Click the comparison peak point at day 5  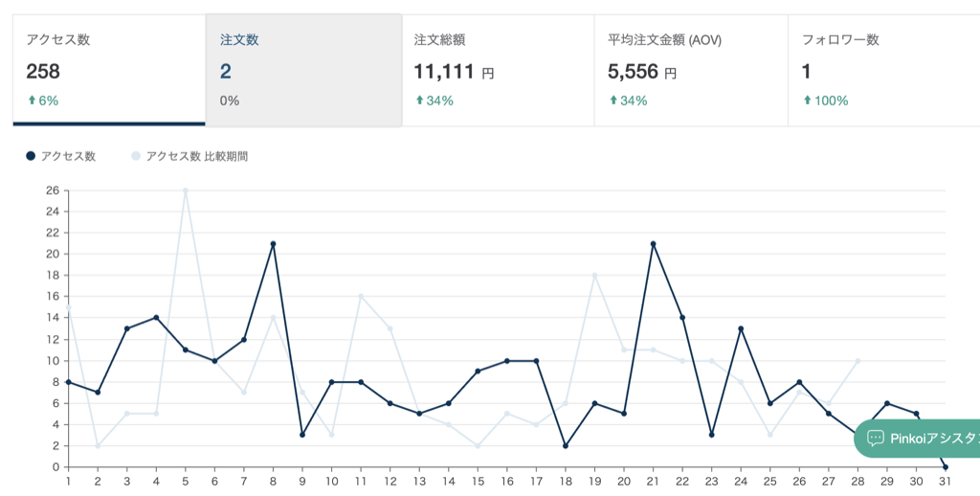coord(186,191)
